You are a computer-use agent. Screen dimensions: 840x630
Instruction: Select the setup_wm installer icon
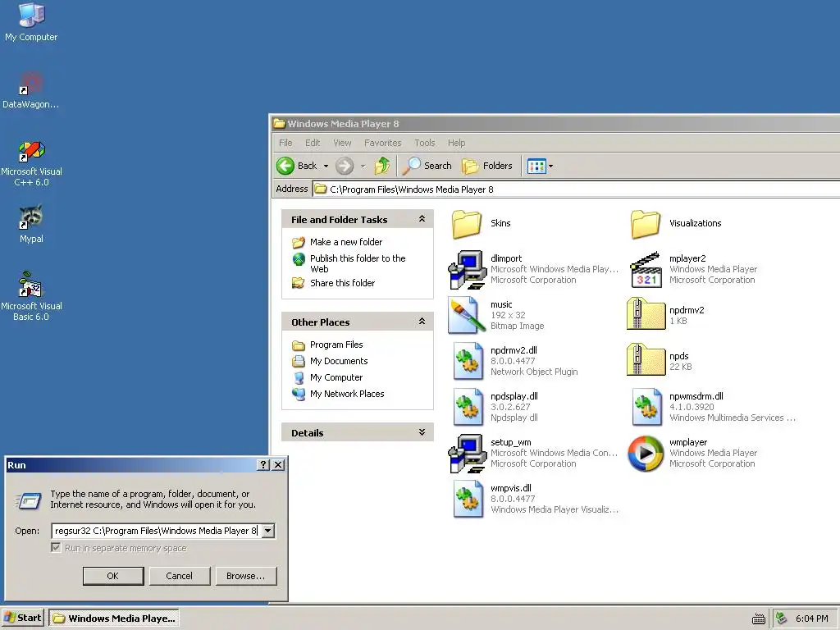[467, 453]
